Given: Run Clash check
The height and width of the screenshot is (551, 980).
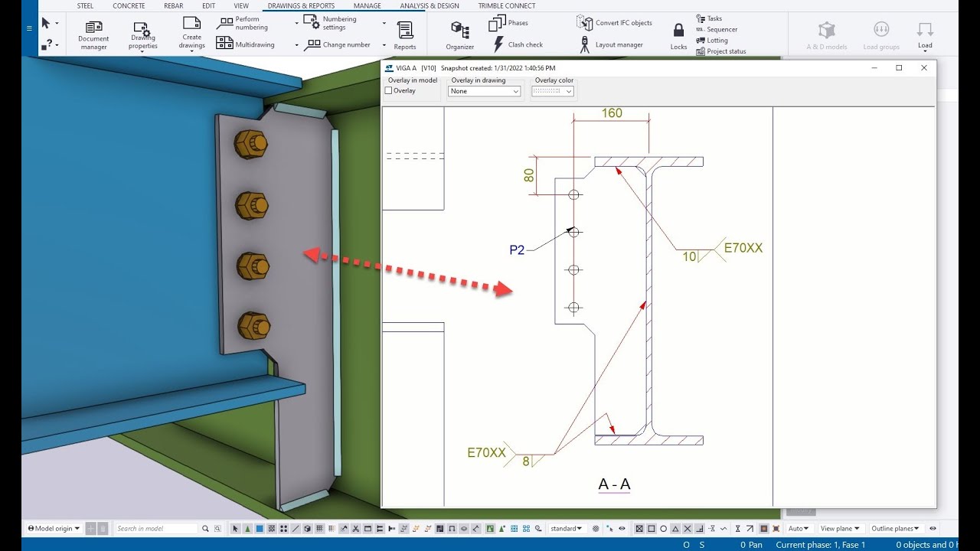Looking at the screenshot, I should click(518, 44).
